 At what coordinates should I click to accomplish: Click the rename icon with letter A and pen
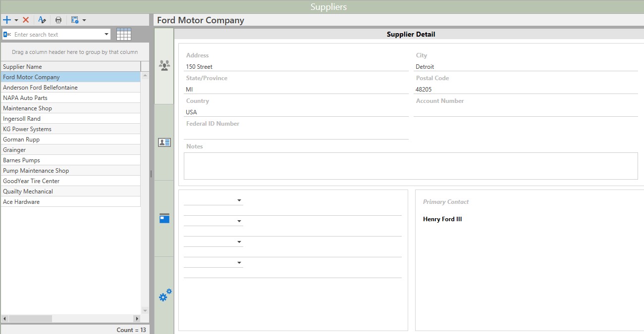coord(42,20)
